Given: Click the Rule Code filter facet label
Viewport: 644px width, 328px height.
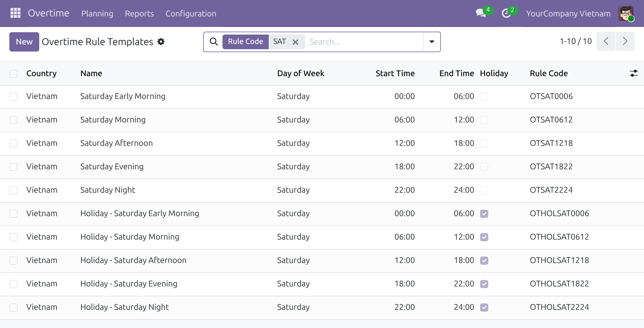Looking at the screenshot, I should 245,42.
